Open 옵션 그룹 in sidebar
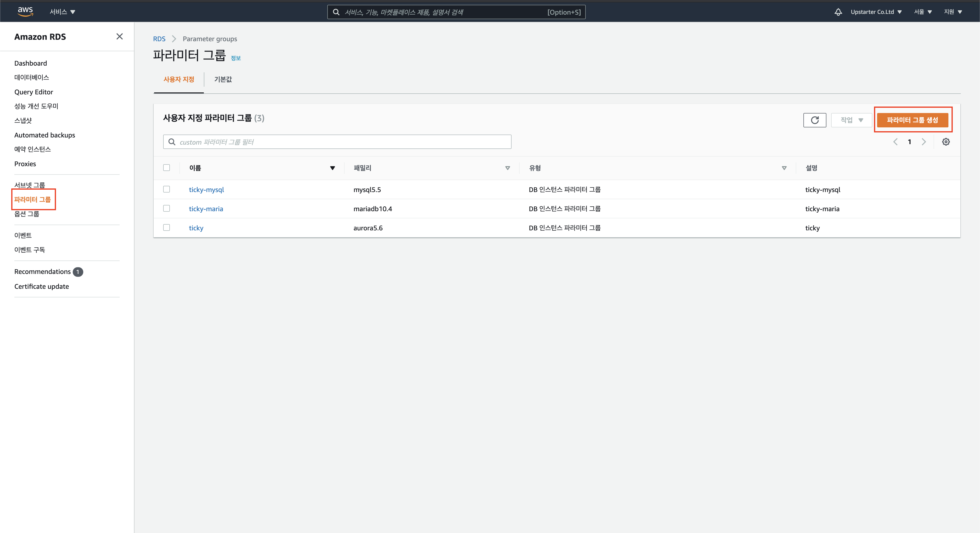Screen dimensions: 980x533 (x=27, y=214)
